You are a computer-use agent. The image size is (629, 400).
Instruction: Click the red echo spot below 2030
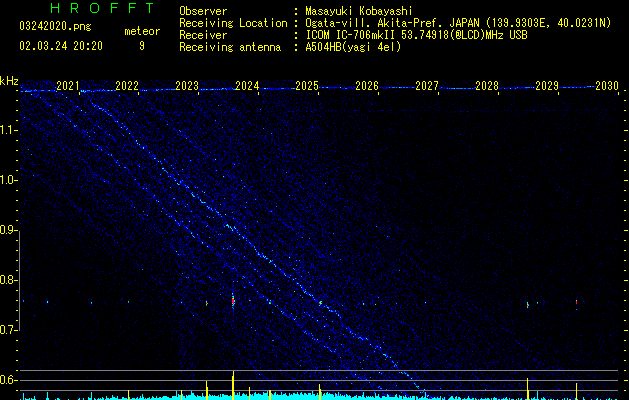click(x=576, y=302)
